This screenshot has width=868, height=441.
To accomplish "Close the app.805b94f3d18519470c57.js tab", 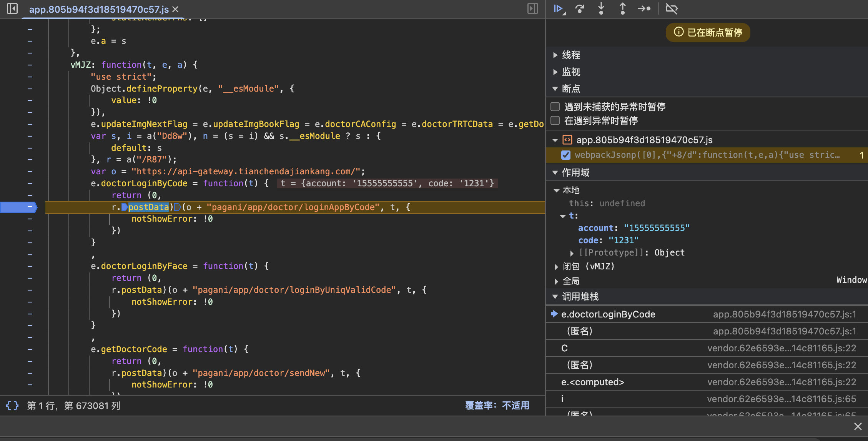I will [x=175, y=9].
